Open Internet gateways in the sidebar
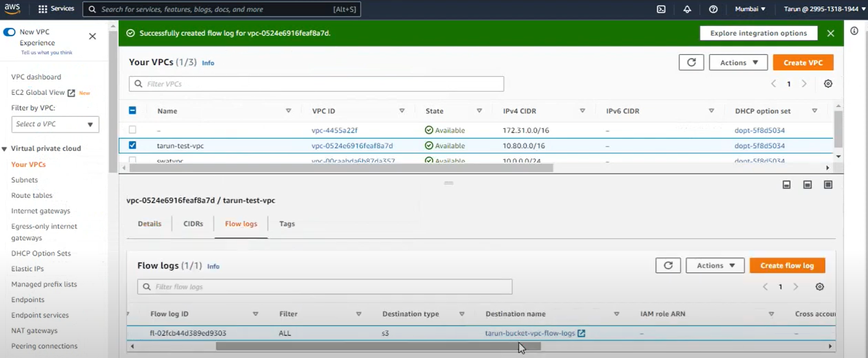Viewport: 868px width, 358px height. pos(41,211)
